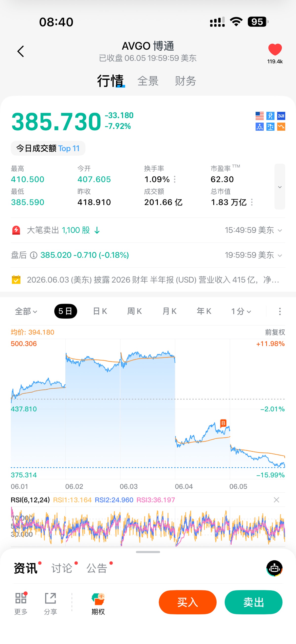Screen dimensions: 296x644
Task: Open the AI robot assistant icon
Action: (274, 568)
